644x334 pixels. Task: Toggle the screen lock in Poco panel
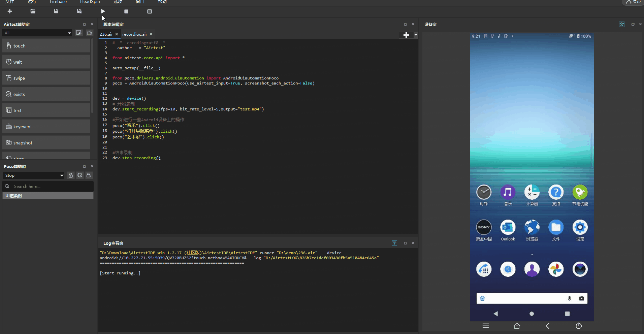pyautogui.click(x=70, y=175)
